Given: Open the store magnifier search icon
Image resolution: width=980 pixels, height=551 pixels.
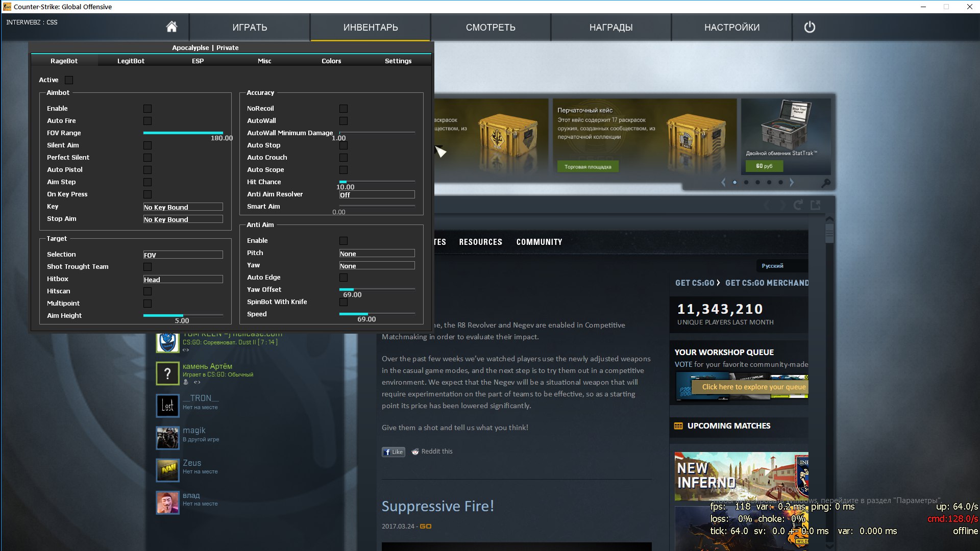Looking at the screenshot, I should [x=825, y=183].
